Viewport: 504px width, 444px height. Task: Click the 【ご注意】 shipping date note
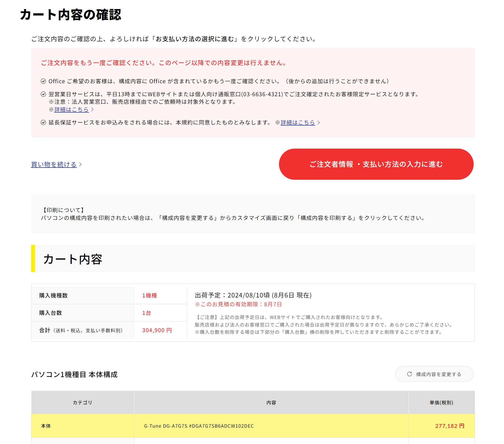[x=289, y=317]
